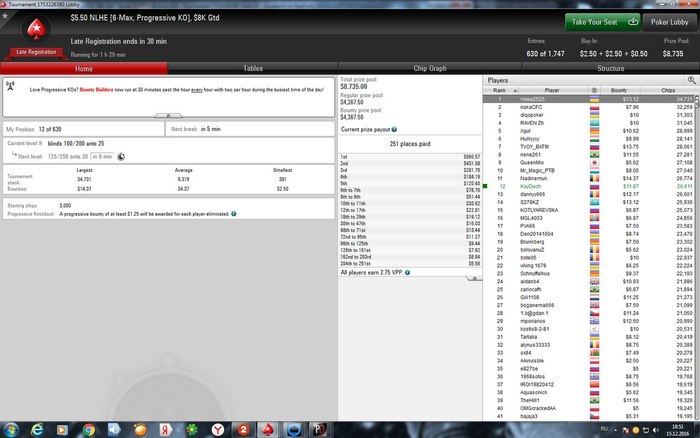Launch Internet Explorer from taskbar
Viewport: 700px width, 438px height.
click(37, 430)
